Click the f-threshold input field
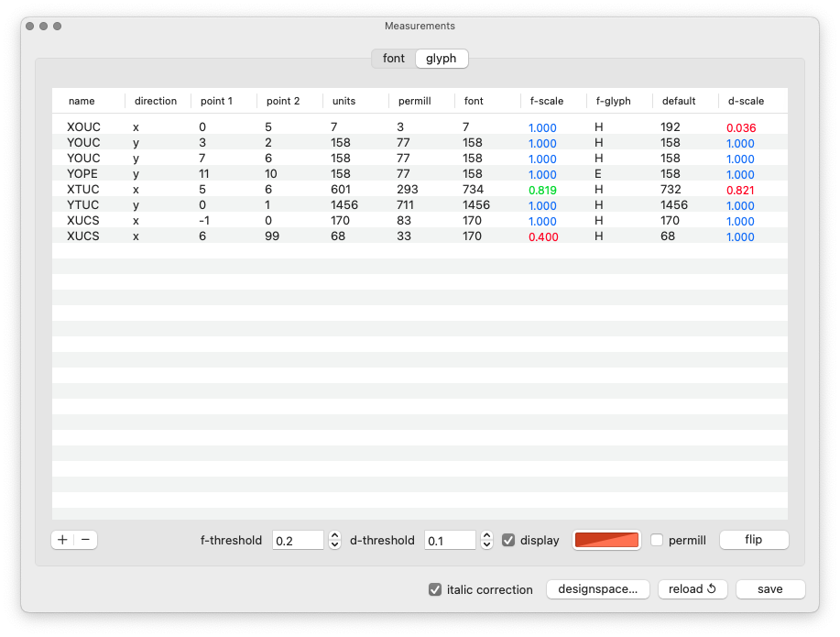The width and height of the screenshot is (840, 637). coord(298,540)
